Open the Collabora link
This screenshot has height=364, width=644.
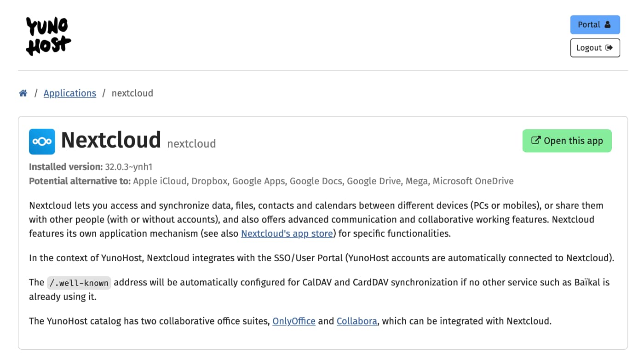tap(356, 321)
